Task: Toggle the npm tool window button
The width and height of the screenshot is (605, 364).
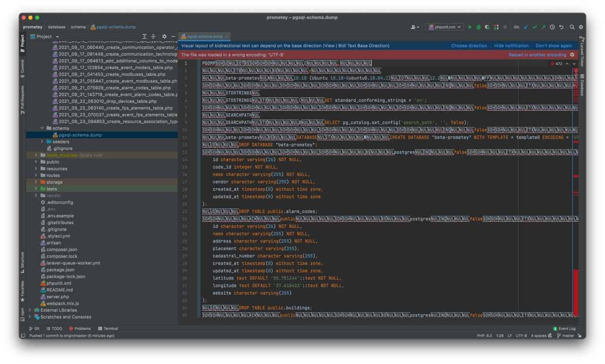Action: point(22,315)
